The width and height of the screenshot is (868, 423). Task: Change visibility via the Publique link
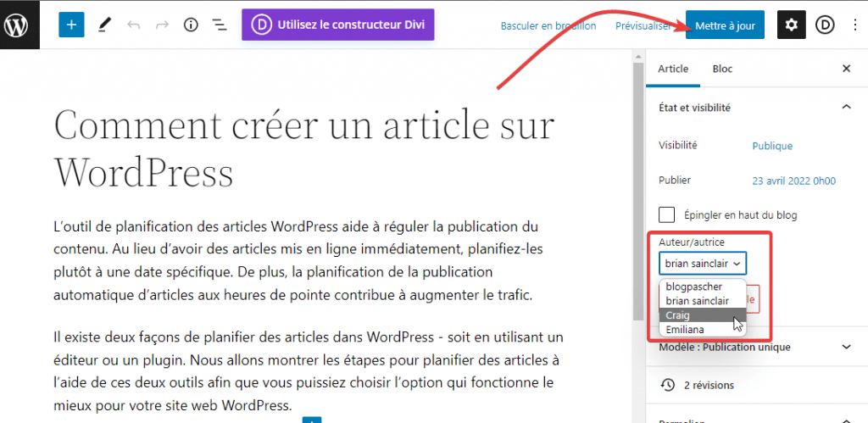click(772, 146)
